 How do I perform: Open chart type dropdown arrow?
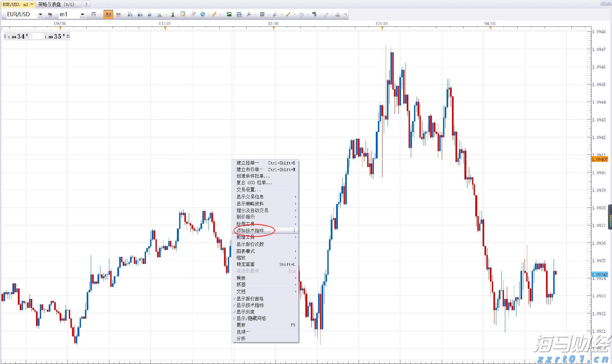100,15
